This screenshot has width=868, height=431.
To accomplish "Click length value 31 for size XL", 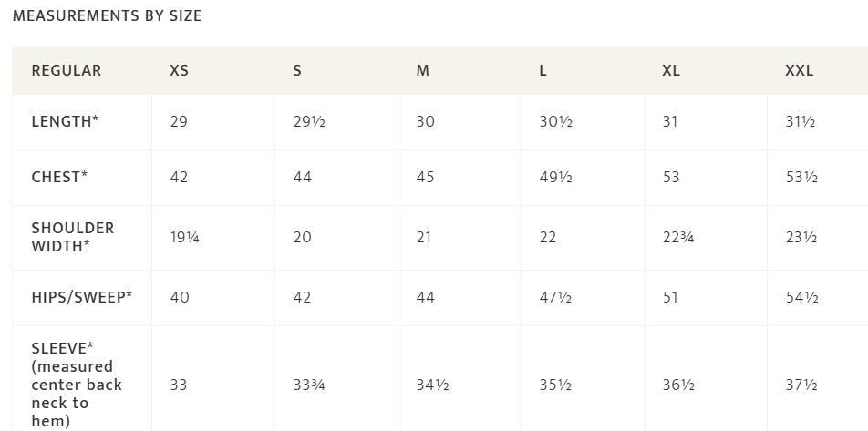I will point(670,121).
